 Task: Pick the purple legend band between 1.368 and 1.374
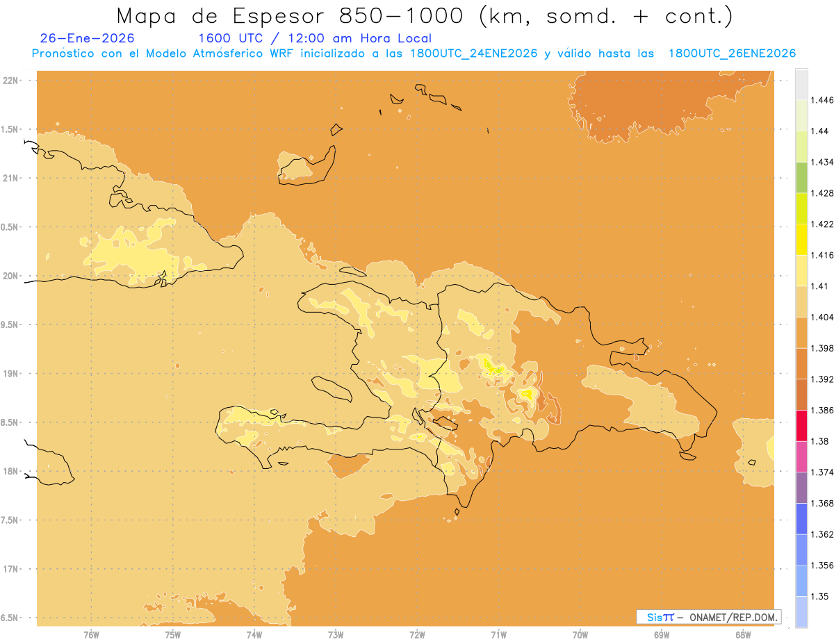(x=801, y=487)
